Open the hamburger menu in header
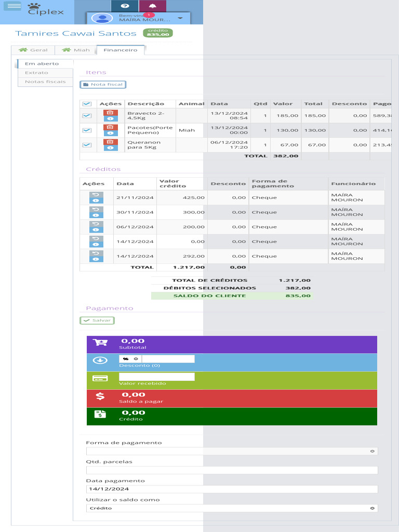The width and height of the screenshot is (399, 532). pos(12,6)
